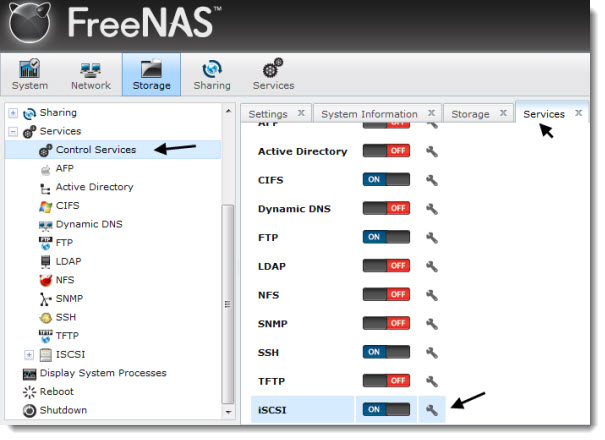Open SNMP wrench settings
The width and height of the screenshot is (605, 440).
point(432,324)
